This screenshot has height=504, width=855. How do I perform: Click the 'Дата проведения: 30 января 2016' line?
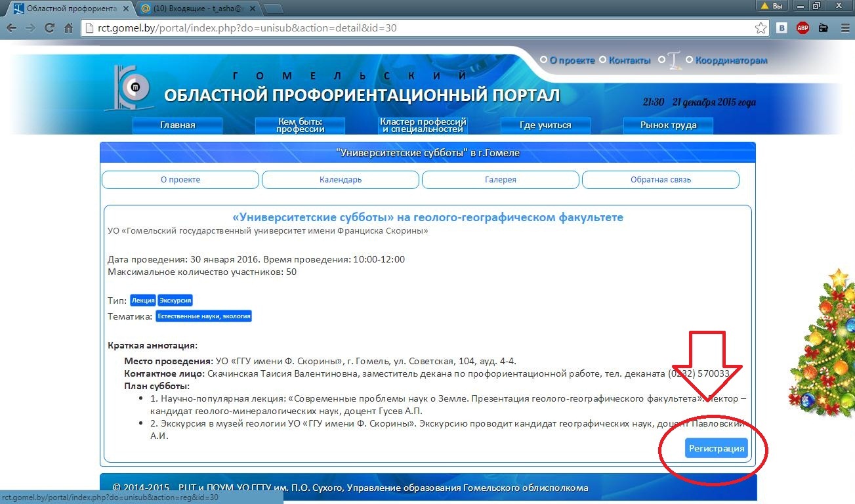pyautogui.click(x=257, y=259)
